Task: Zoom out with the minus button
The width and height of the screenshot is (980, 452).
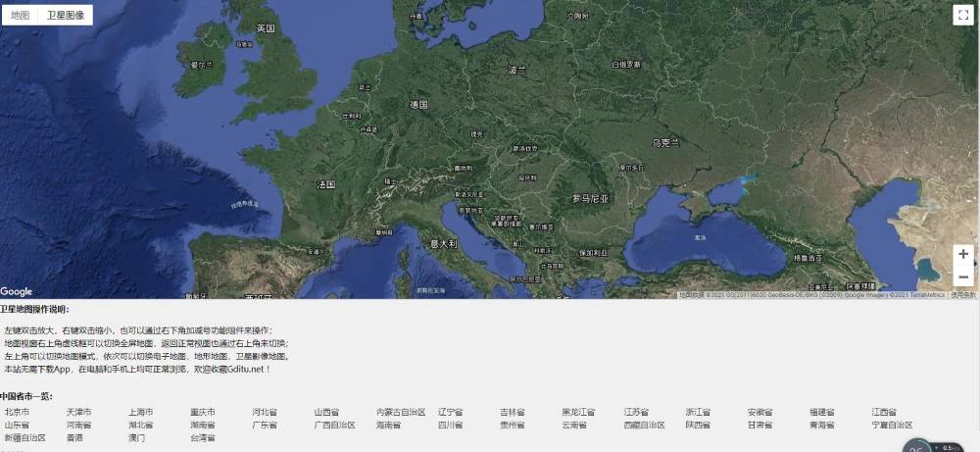Action: click(963, 276)
